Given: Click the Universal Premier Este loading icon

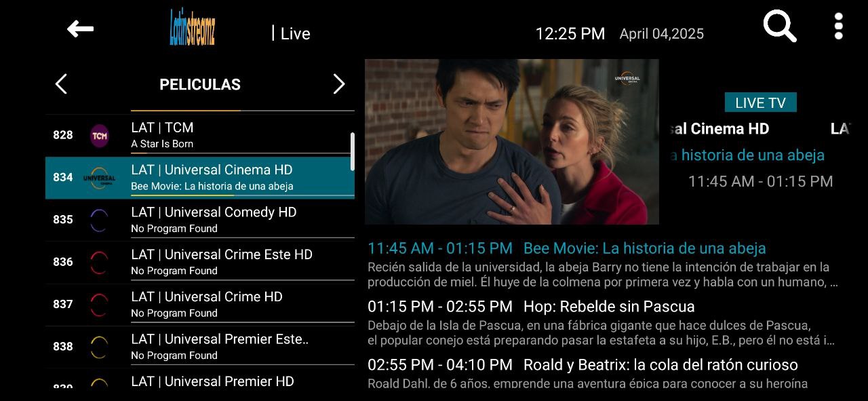Looking at the screenshot, I should point(99,347).
